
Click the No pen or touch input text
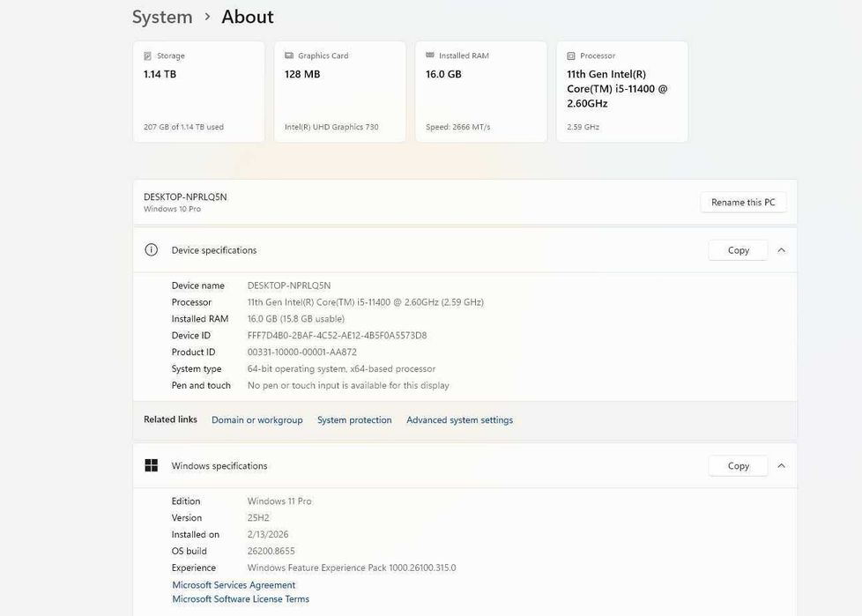point(348,385)
